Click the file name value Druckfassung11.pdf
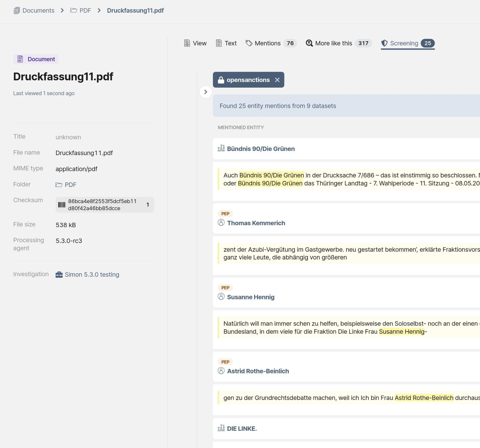The height and width of the screenshot is (448, 480). pos(84,153)
